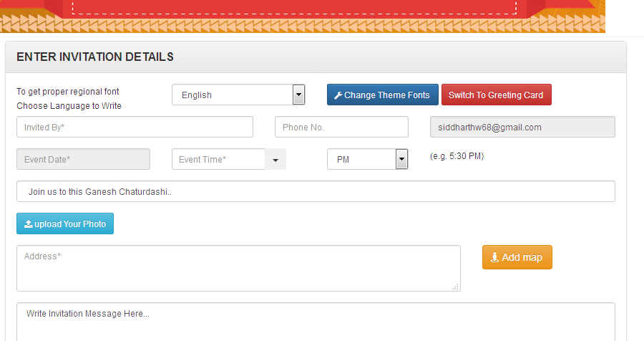Screen dimensions: 644x341
Task: Click Write Invitation Message text area
Action: click(x=316, y=322)
